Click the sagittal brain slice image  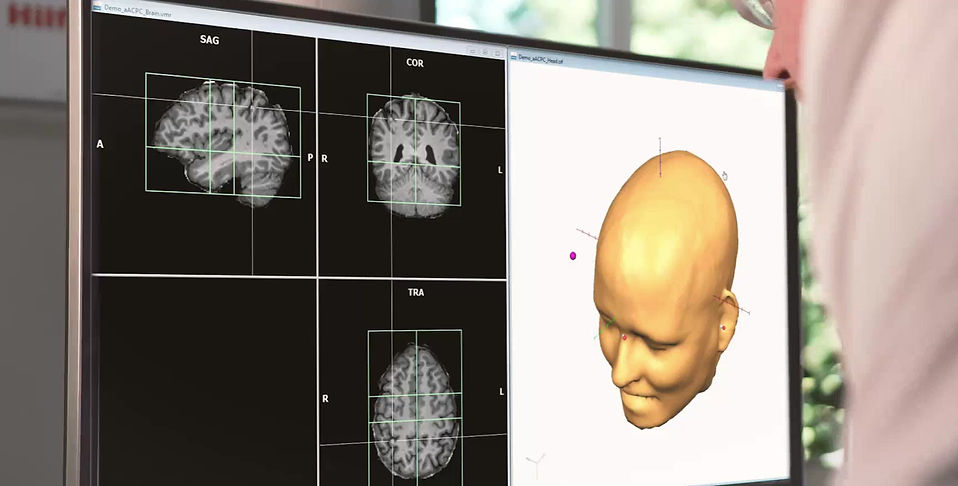tap(223, 142)
